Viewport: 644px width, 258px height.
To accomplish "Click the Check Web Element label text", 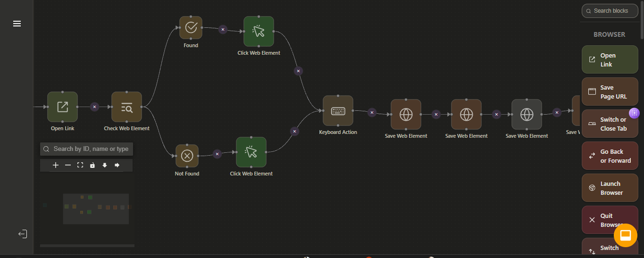I will (126, 128).
